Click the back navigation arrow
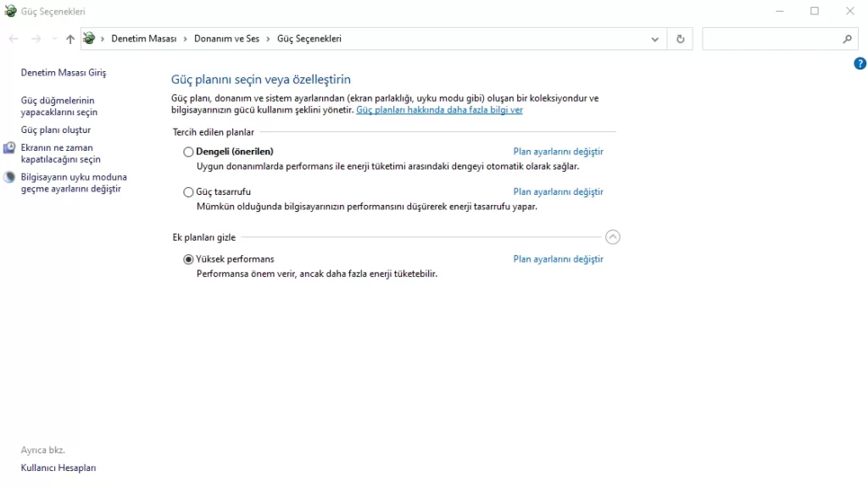Image resolution: width=868 pixels, height=488 pixels. point(14,39)
